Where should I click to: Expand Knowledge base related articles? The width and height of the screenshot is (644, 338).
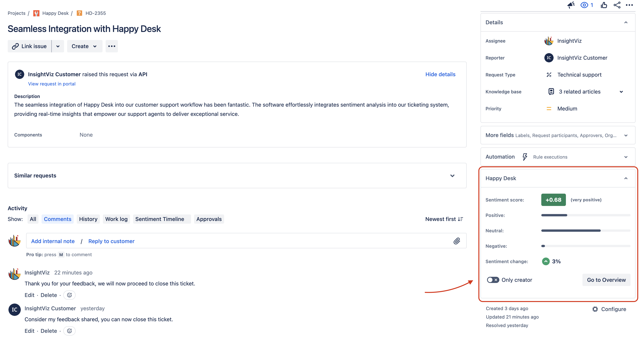621,92
